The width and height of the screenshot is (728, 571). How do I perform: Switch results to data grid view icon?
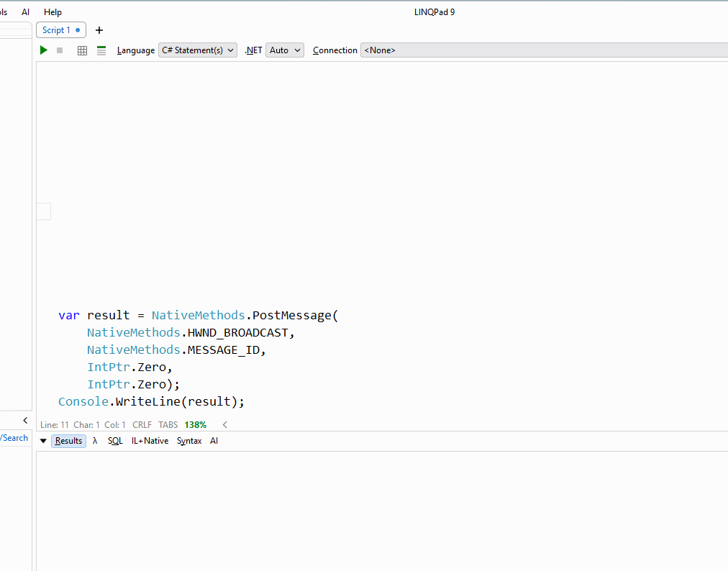82,50
